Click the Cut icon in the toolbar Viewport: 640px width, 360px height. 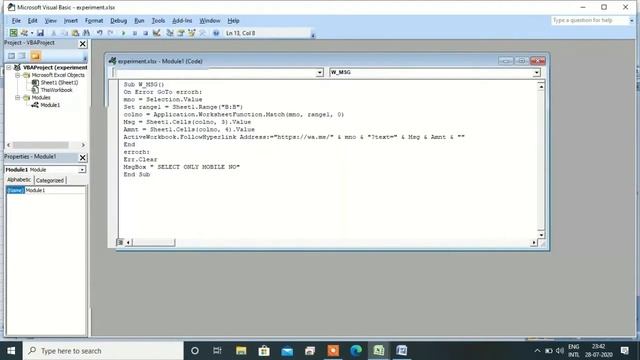coord(53,33)
